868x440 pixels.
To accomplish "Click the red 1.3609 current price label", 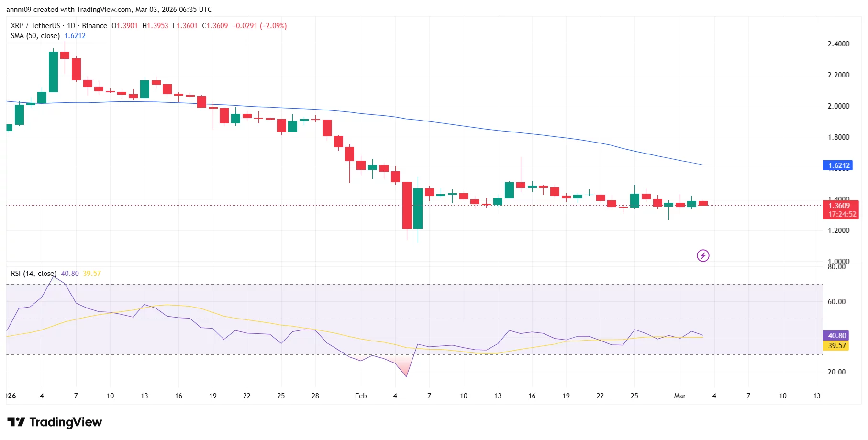I will [838, 205].
